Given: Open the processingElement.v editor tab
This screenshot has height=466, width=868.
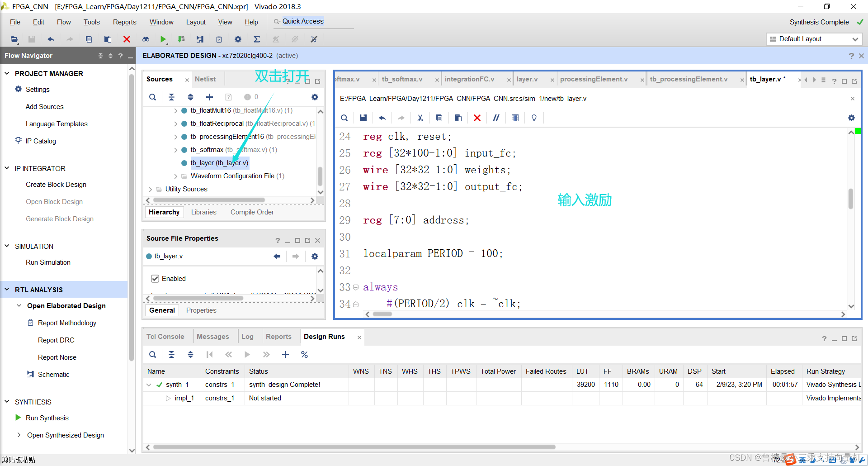Looking at the screenshot, I should click(x=594, y=79).
